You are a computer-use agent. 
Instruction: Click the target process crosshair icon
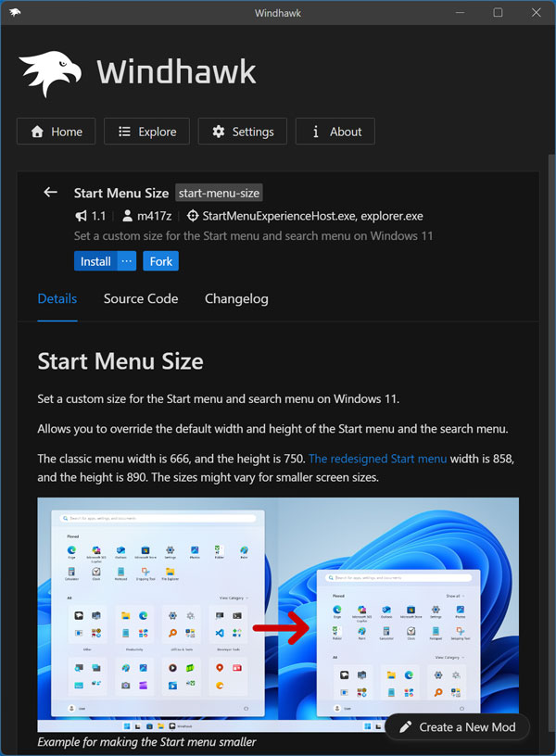pyautogui.click(x=193, y=216)
